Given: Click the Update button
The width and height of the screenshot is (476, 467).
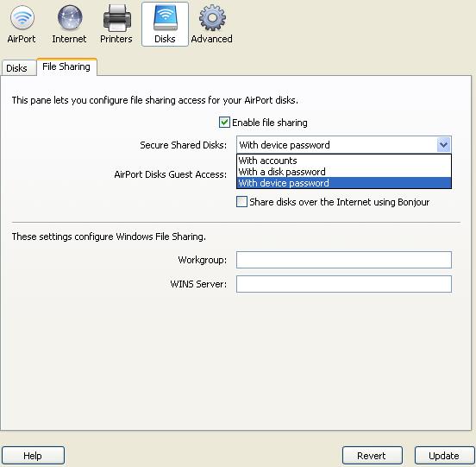Looking at the screenshot, I should point(444,456).
